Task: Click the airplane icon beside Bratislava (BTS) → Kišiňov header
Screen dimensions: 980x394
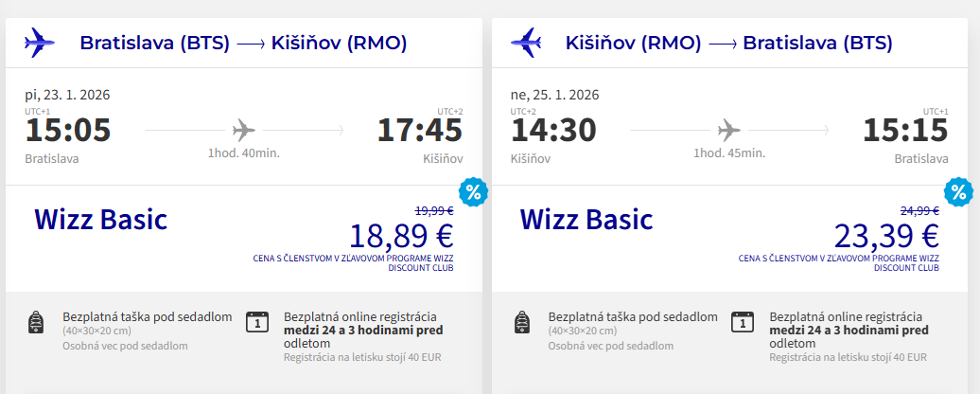Action: [39, 43]
